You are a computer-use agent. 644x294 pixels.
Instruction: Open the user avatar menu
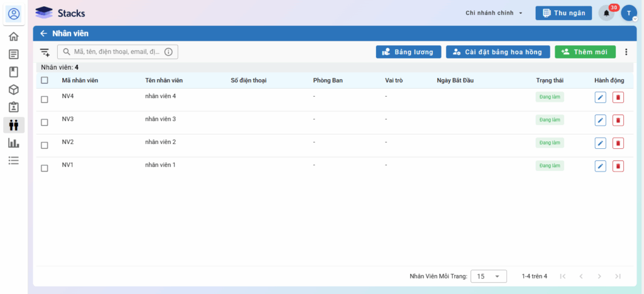(629, 13)
